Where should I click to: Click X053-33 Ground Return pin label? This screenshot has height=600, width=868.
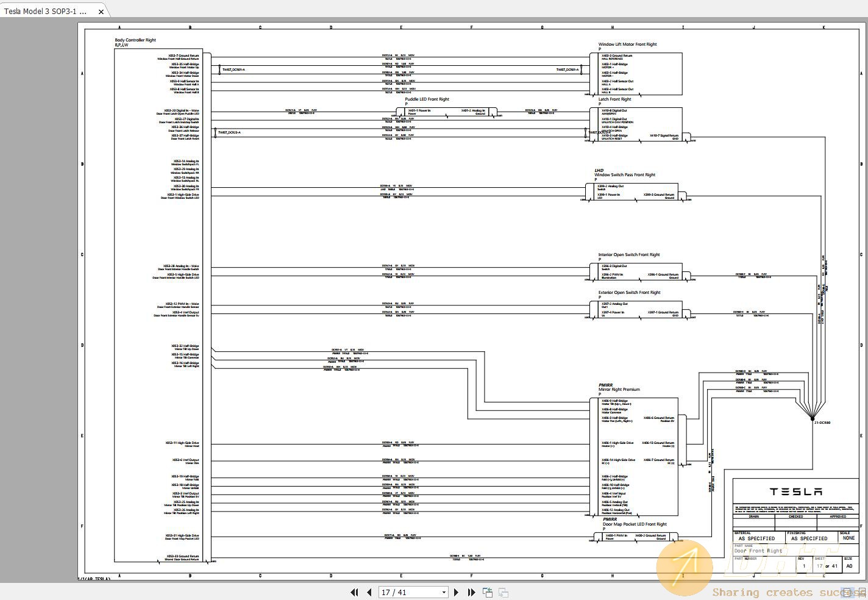coord(183,556)
